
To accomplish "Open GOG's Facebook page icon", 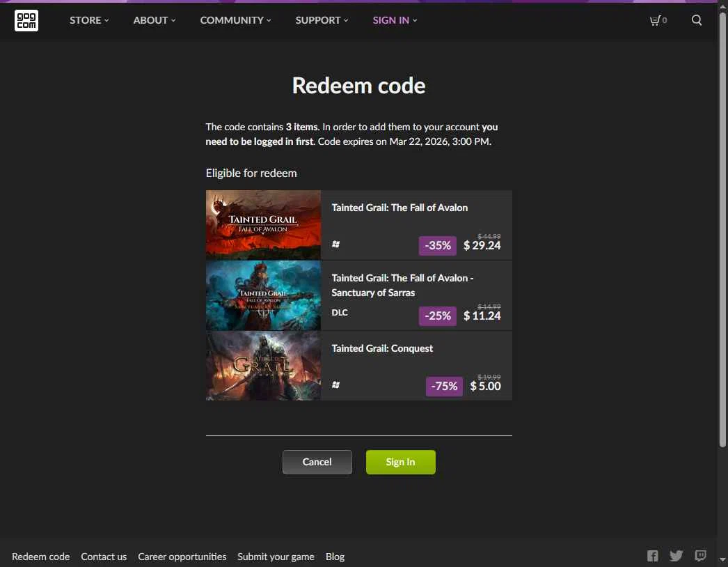I will 652,556.
